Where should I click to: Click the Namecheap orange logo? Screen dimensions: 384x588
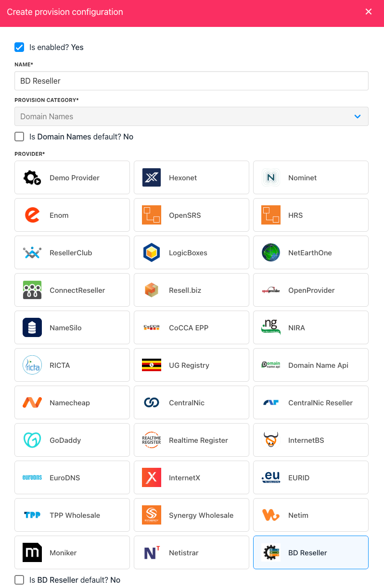(32, 403)
